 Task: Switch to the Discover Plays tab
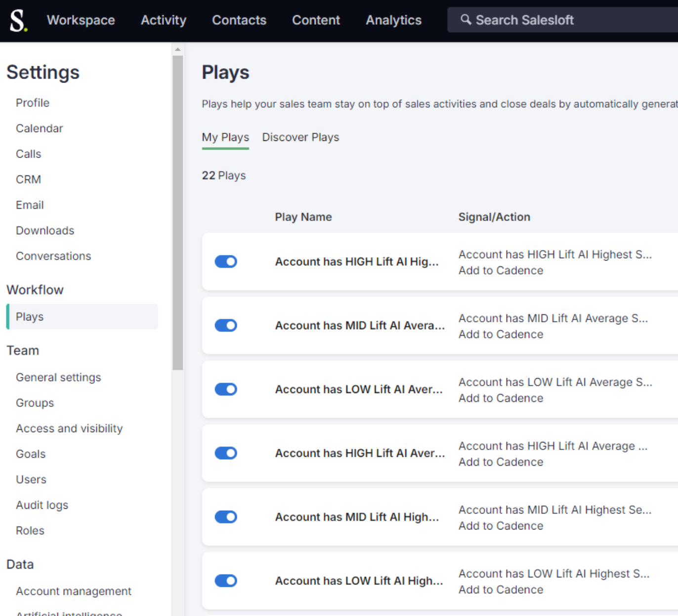(300, 137)
